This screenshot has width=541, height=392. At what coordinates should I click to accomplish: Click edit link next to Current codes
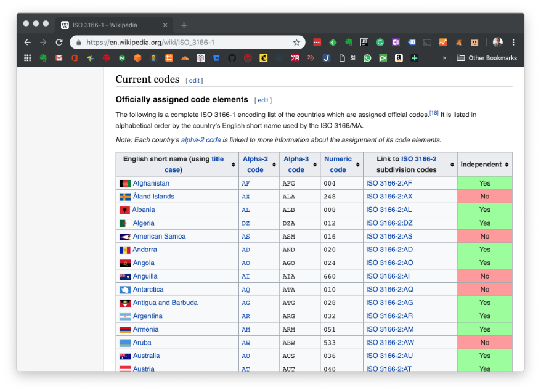pos(194,80)
